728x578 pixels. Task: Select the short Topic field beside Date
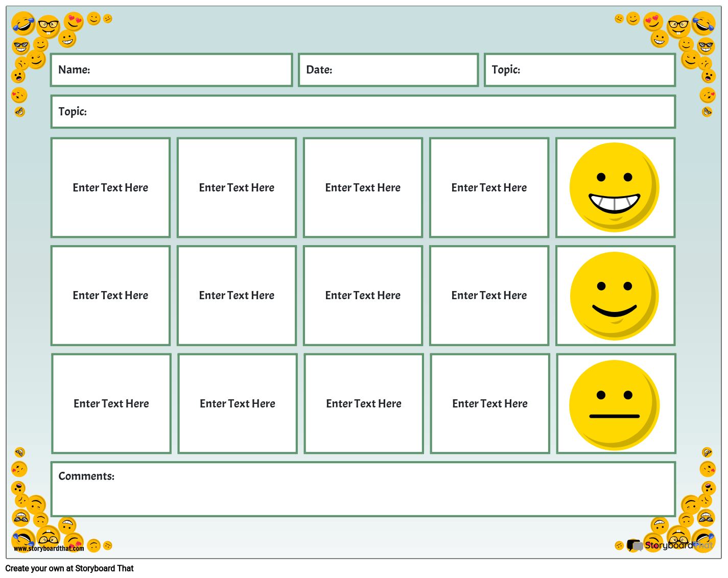[579, 70]
